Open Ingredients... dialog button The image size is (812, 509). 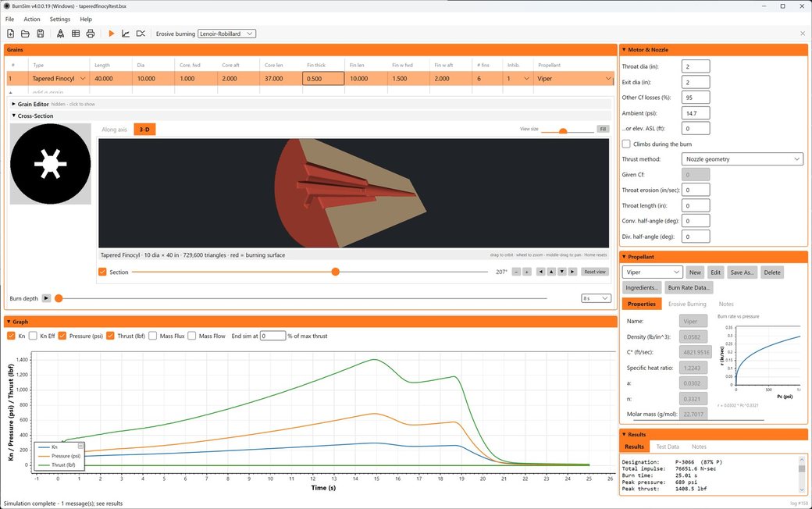[642, 288]
